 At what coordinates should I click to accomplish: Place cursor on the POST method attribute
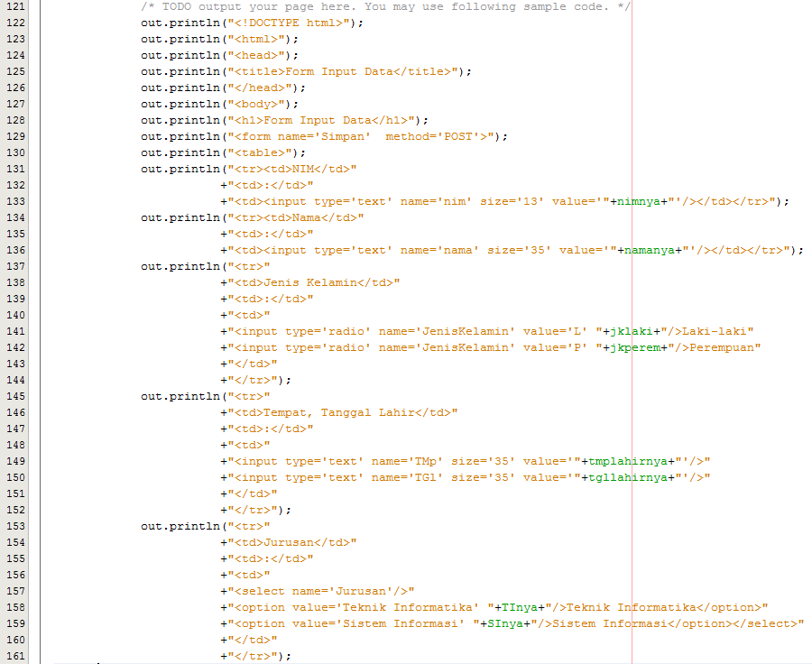[462, 136]
